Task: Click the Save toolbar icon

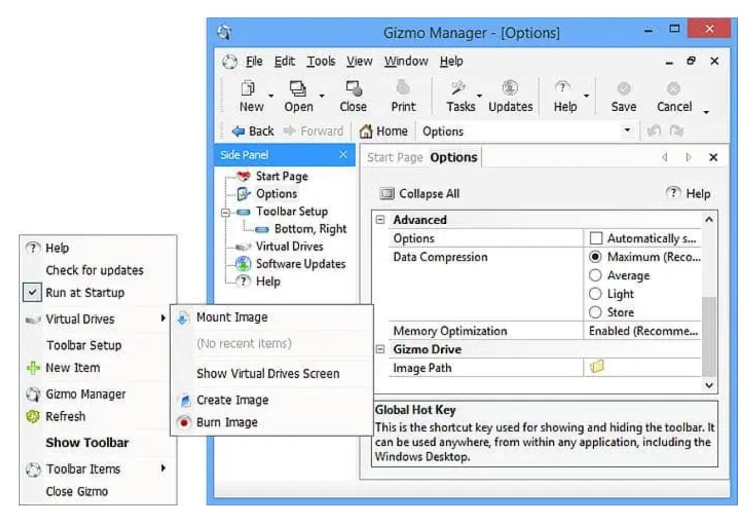Action: [624, 88]
